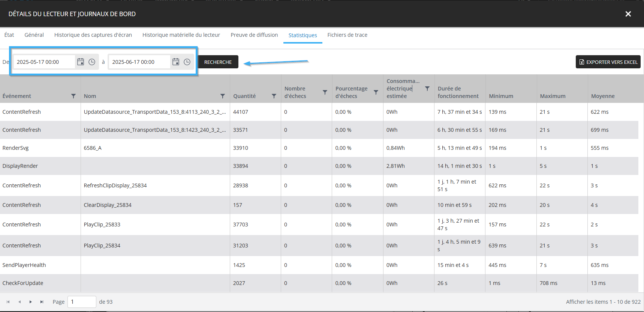Click maximum value 708 ms

tap(548, 283)
